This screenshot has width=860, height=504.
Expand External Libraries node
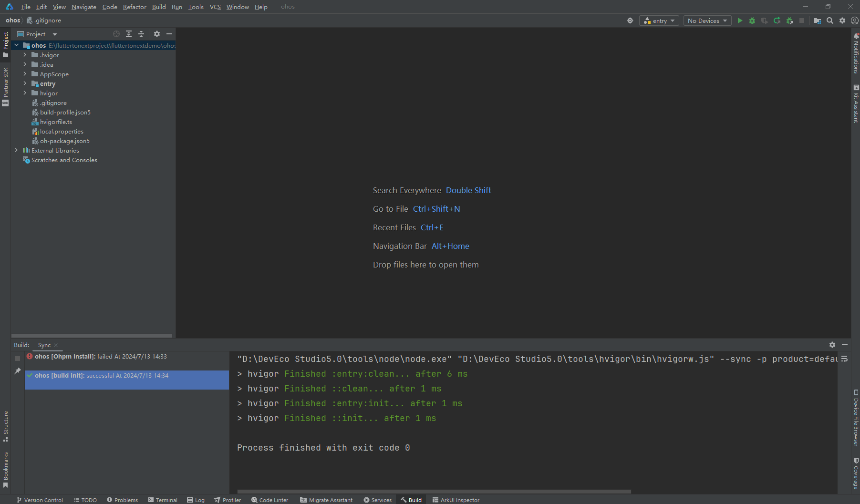[x=17, y=150]
